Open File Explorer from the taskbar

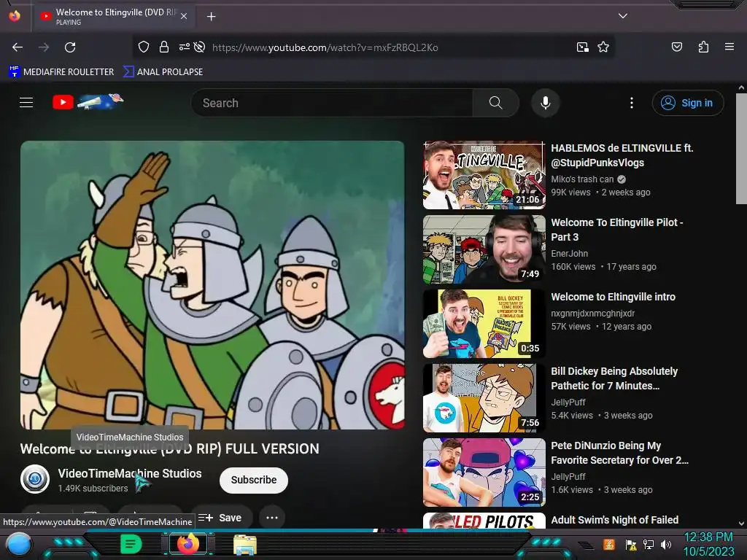(x=245, y=545)
